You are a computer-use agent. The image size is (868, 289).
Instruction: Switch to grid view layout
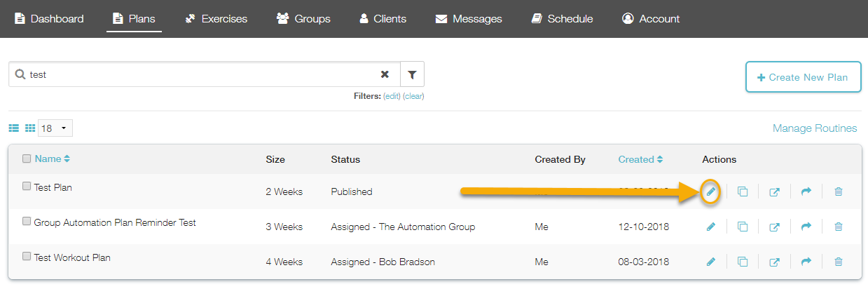pyautogui.click(x=30, y=128)
